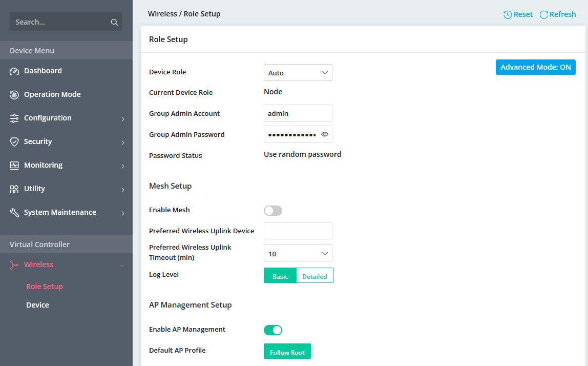Click the Reset link text
The height and width of the screenshot is (366, 588).
[x=523, y=14]
